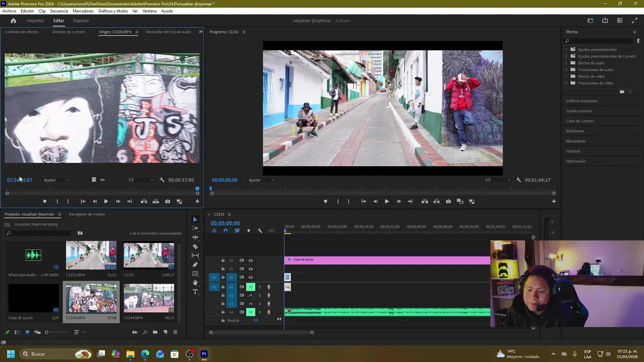Viewport: 644px width, 362px height.
Task: Open timeline display settings wrench
Action: tap(260, 231)
